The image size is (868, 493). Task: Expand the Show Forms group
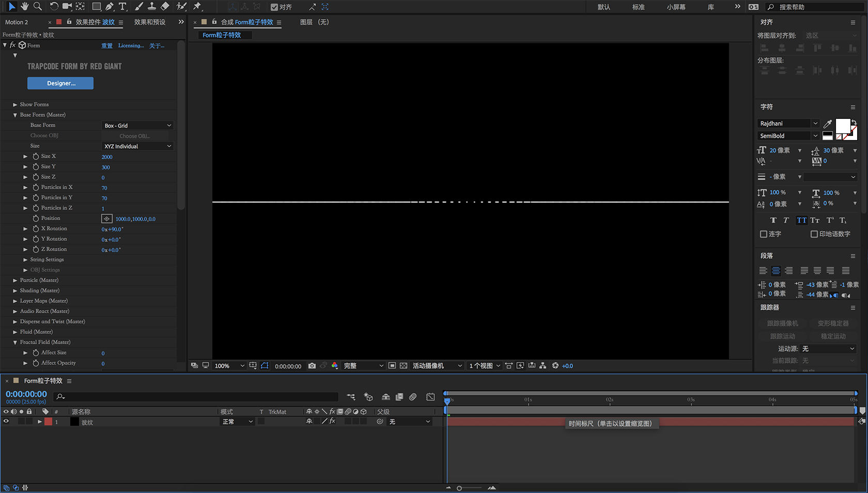point(15,104)
